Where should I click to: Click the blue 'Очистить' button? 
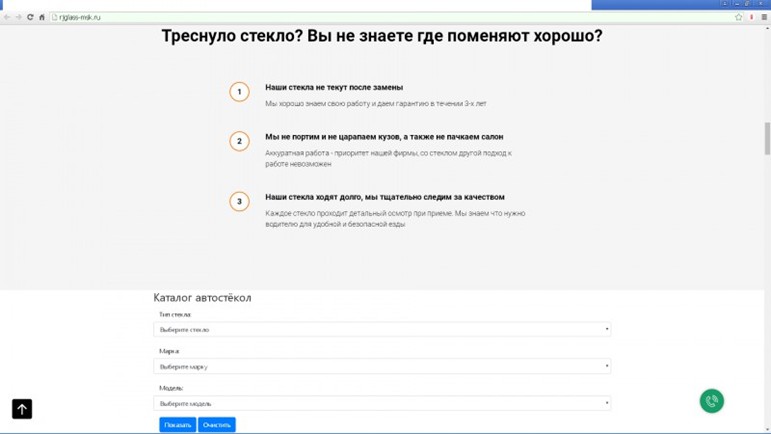[217, 425]
